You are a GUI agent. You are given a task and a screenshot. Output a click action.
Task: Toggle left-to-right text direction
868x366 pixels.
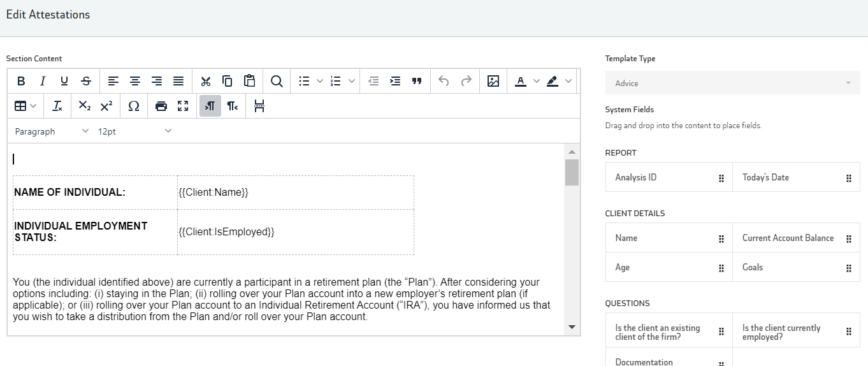tap(210, 106)
